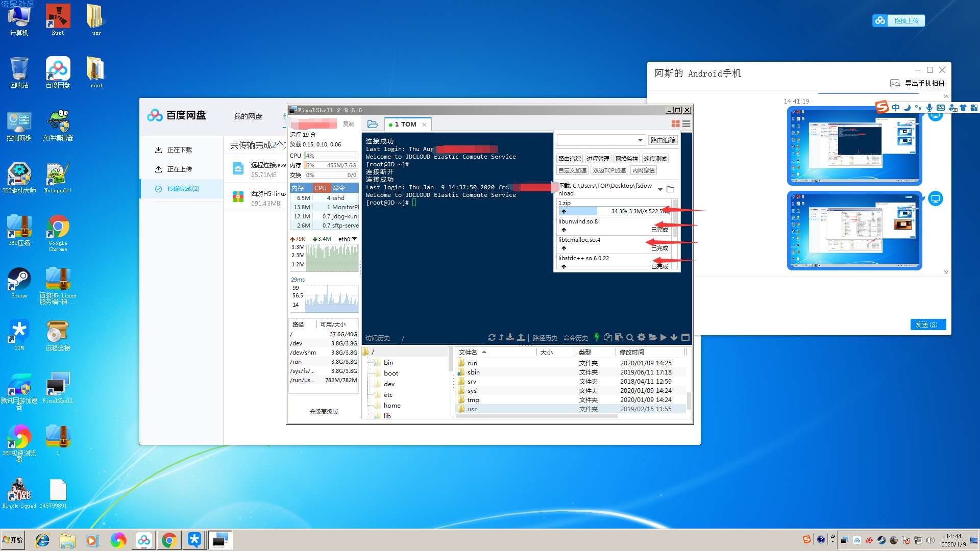The height and width of the screenshot is (551, 980).
Task: Click 命令历史 in the terminal toolbar
Action: (x=575, y=338)
